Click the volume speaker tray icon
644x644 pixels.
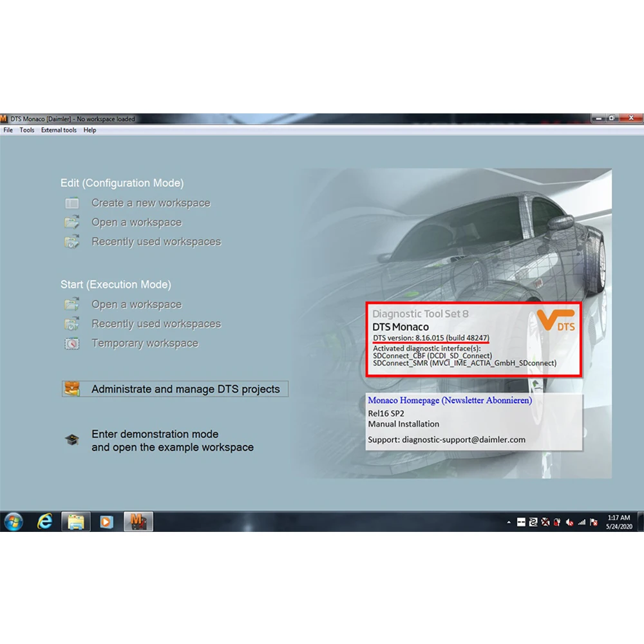click(x=570, y=522)
